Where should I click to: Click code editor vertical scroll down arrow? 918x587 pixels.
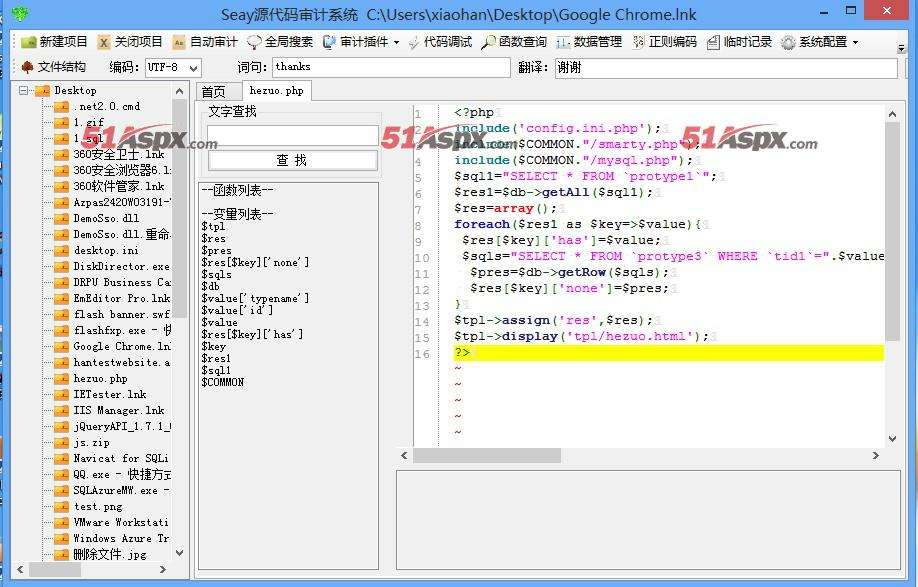(892, 438)
